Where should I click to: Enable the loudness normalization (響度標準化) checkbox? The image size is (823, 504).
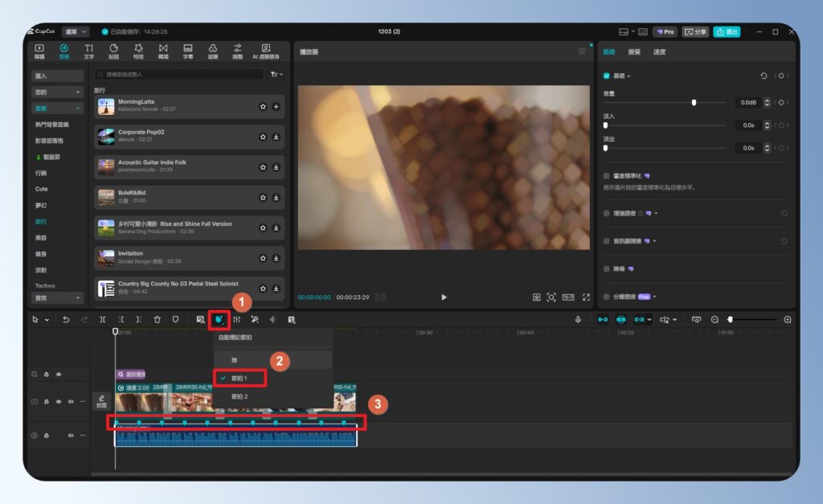[x=607, y=175]
